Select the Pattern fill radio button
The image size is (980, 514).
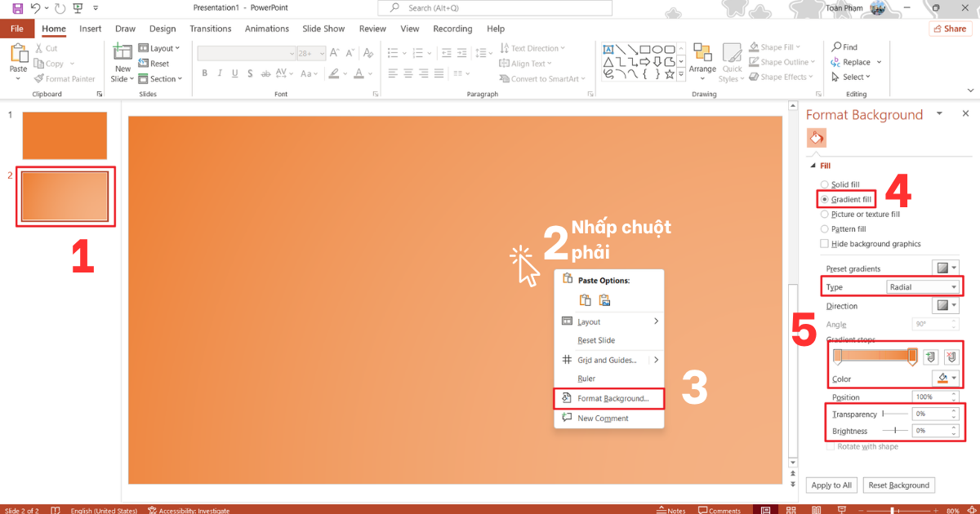(x=824, y=229)
